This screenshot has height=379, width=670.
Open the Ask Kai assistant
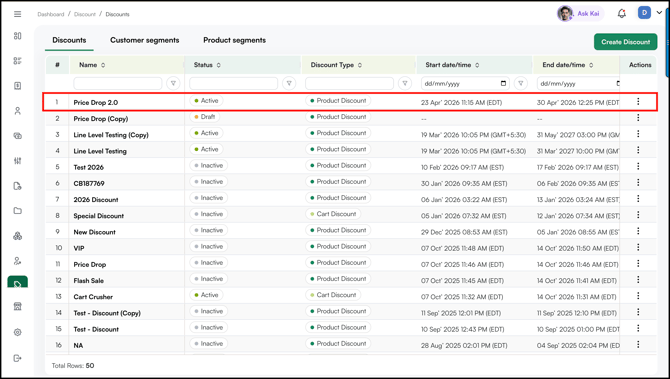click(580, 14)
